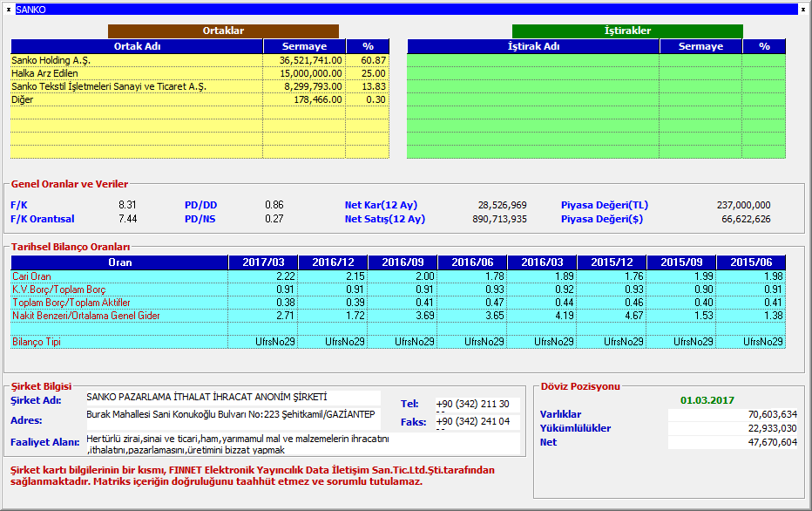The image size is (812, 511).
Task: Click the Ortak Adı column header
Action: 138,46
